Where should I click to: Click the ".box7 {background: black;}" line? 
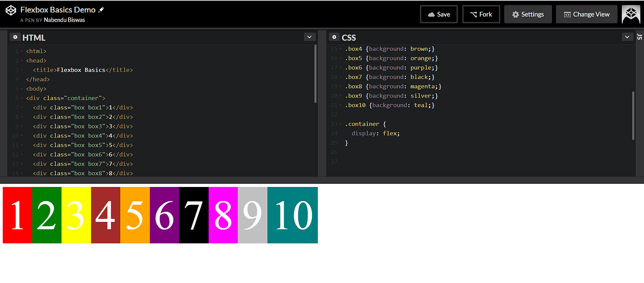click(x=390, y=77)
